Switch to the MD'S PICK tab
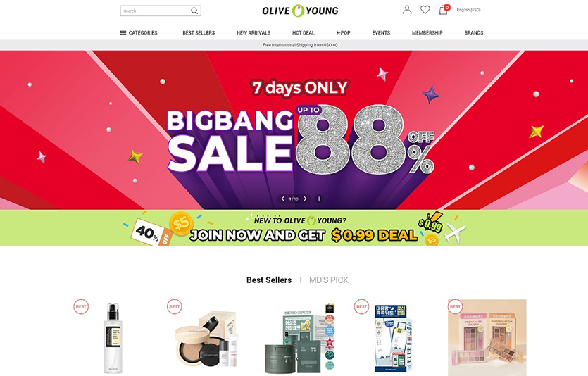 click(328, 280)
